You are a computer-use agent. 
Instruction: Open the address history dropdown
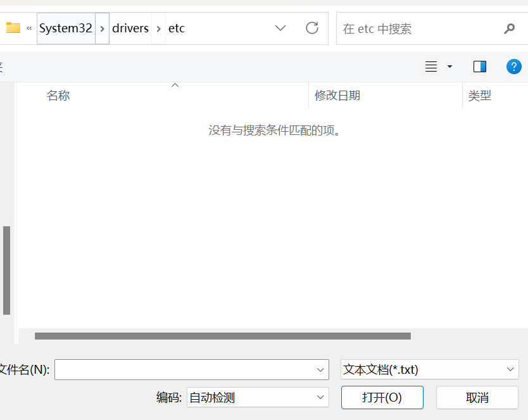tap(280, 28)
